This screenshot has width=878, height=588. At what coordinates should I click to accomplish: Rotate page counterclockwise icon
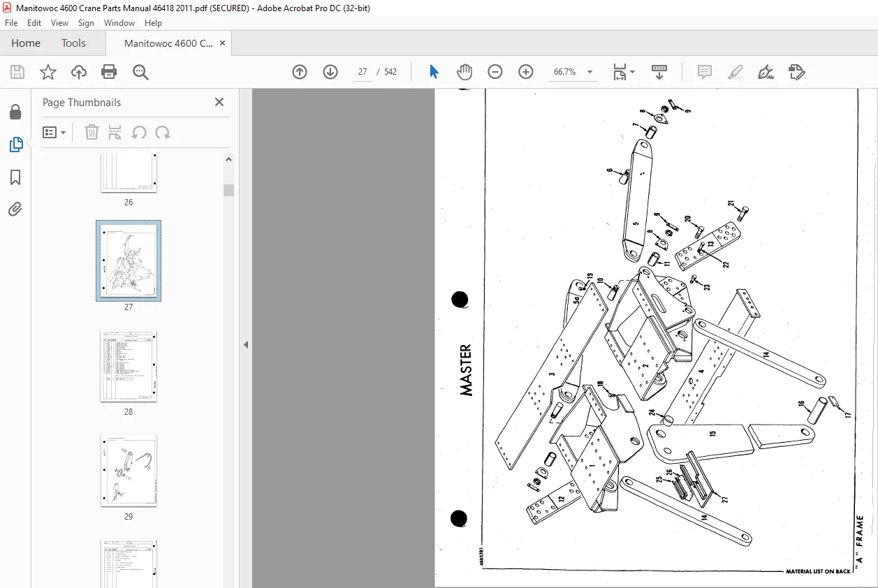pyautogui.click(x=139, y=132)
